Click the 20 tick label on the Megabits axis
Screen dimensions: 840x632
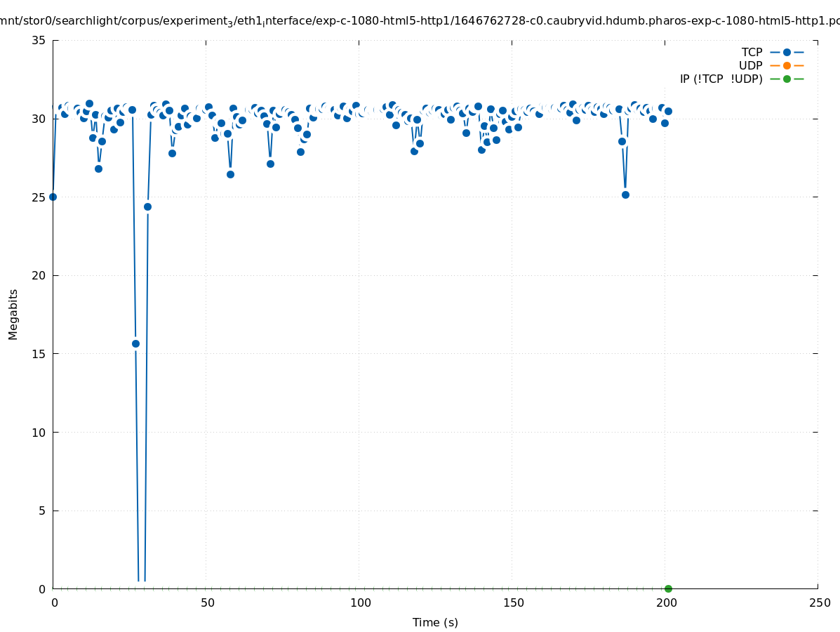(39, 275)
